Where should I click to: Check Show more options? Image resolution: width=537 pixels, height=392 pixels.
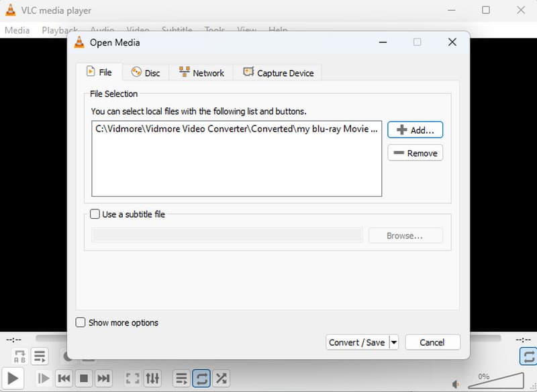(x=81, y=323)
